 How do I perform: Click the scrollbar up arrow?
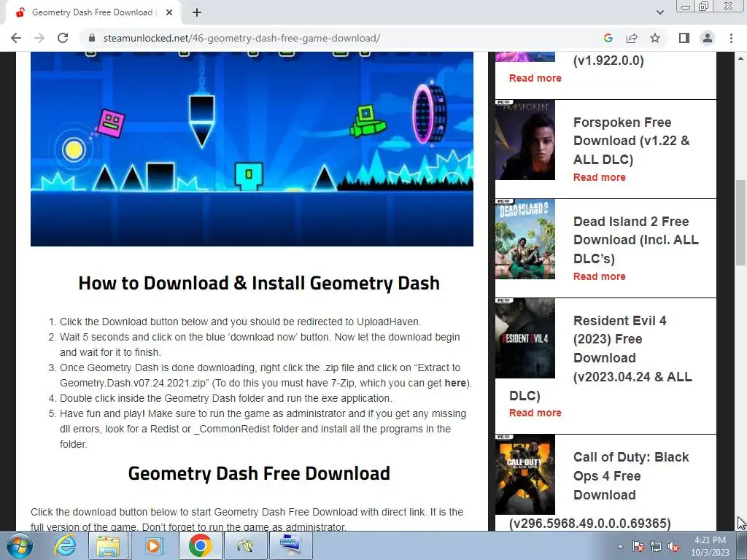pos(740,58)
